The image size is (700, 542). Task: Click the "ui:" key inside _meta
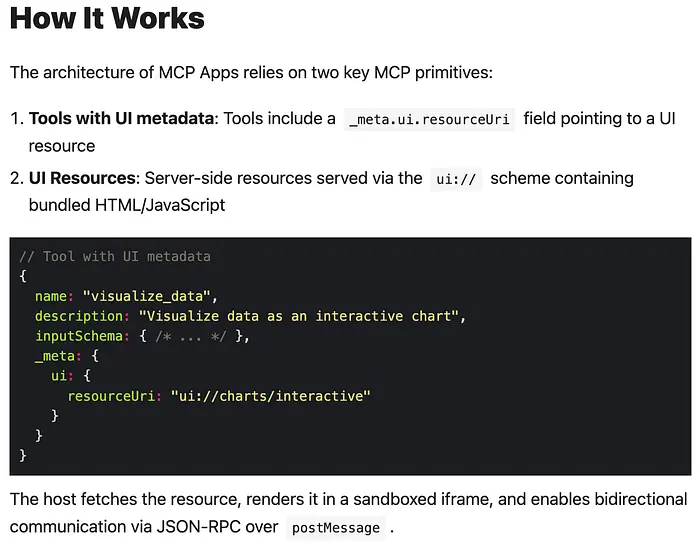click(x=62, y=376)
